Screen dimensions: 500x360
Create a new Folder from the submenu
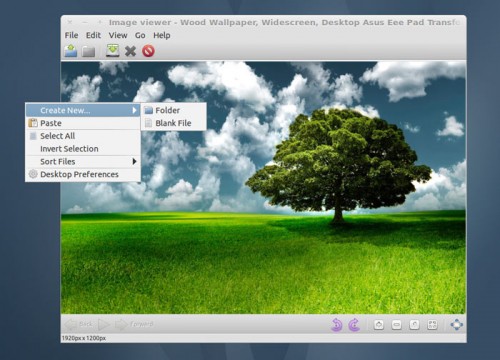(x=174, y=110)
